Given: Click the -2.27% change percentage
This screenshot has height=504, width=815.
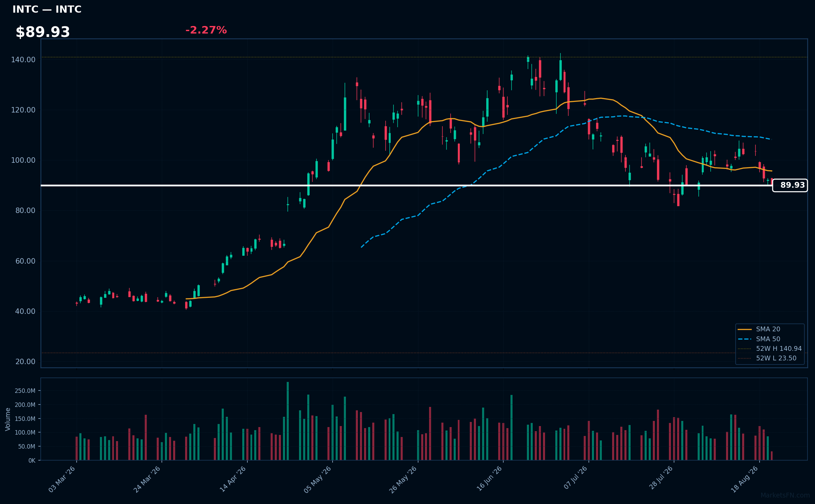Looking at the screenshot, I should click(x=206, y=30).
